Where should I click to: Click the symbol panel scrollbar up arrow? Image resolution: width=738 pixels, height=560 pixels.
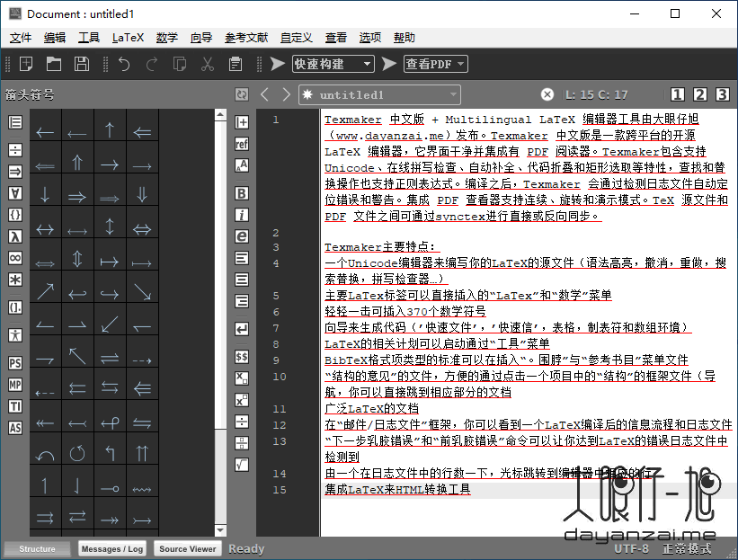click(220, 115)
